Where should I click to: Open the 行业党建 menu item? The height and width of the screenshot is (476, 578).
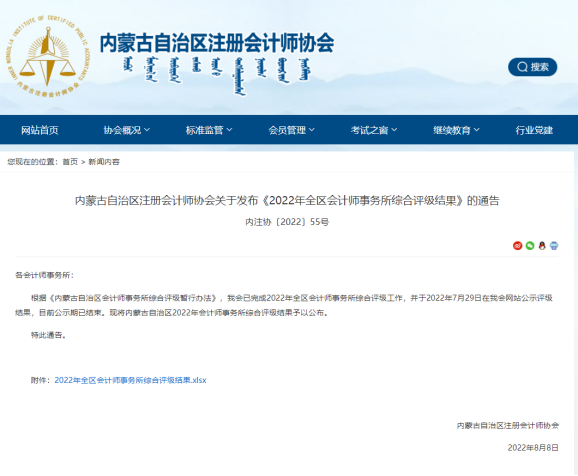click(x=534, y=130)
